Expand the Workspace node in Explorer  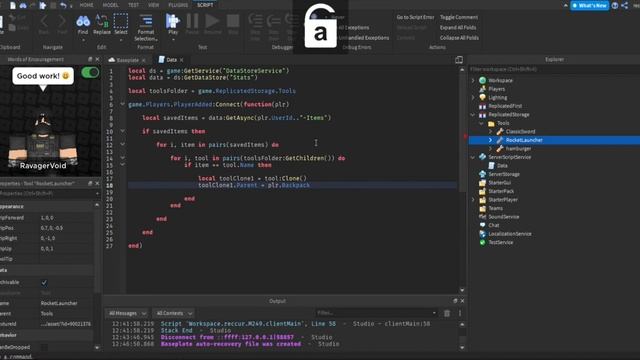[473, 80]
